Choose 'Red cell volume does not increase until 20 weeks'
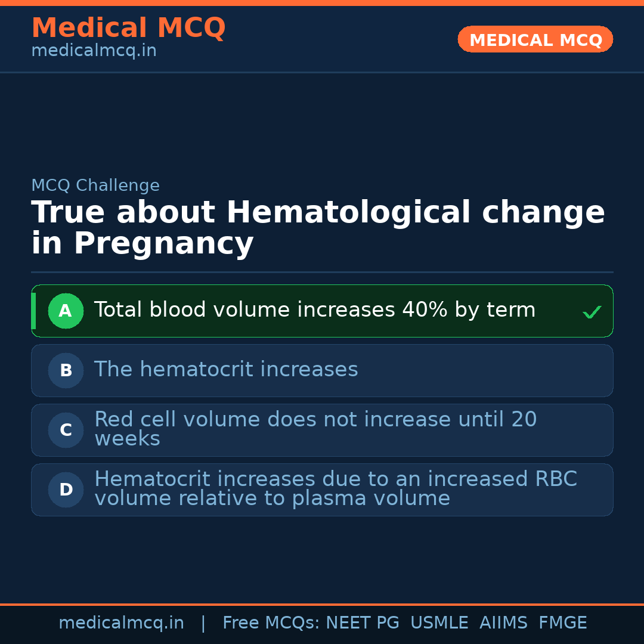 [315, 429]
